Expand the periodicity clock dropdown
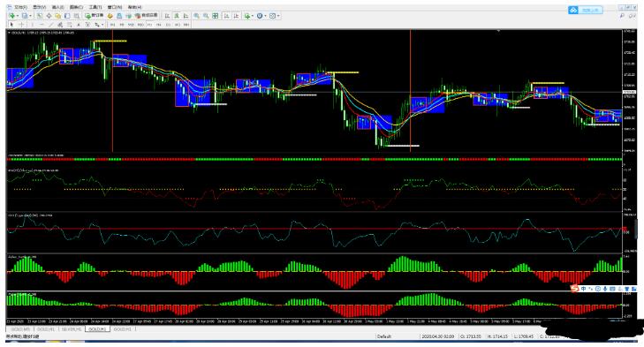Screen dimensions: 644x347 click(265, 16)
